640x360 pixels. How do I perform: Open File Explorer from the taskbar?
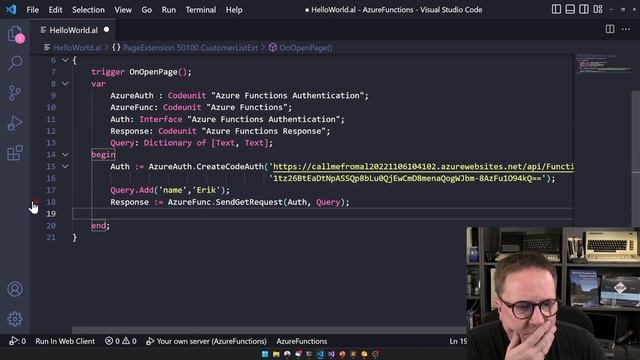[x=276, y=354]
